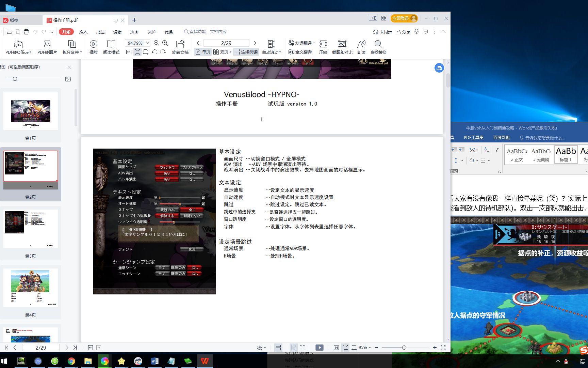Open 百度网盘 tab in Word window
588x368 pixels.
(502, 138)
